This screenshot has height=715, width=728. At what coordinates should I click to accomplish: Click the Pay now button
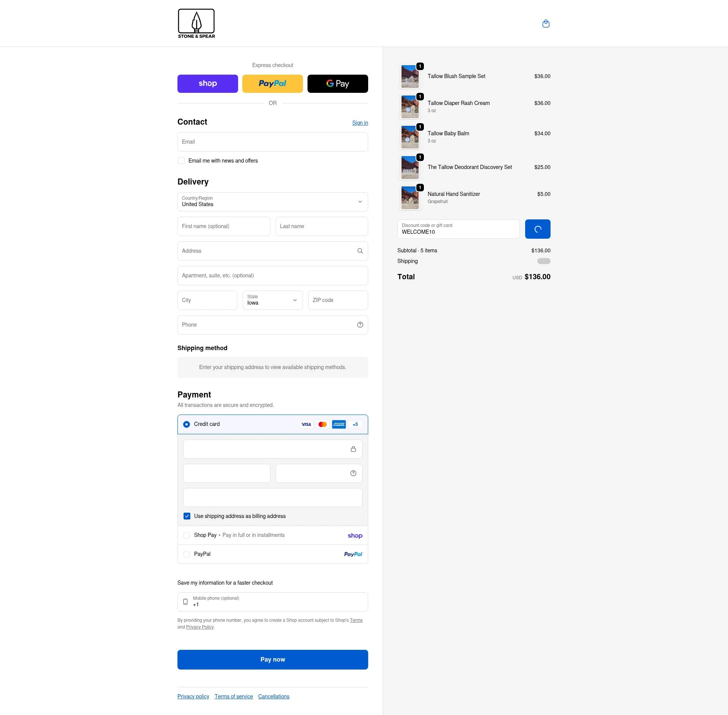(x=272, y=659)
